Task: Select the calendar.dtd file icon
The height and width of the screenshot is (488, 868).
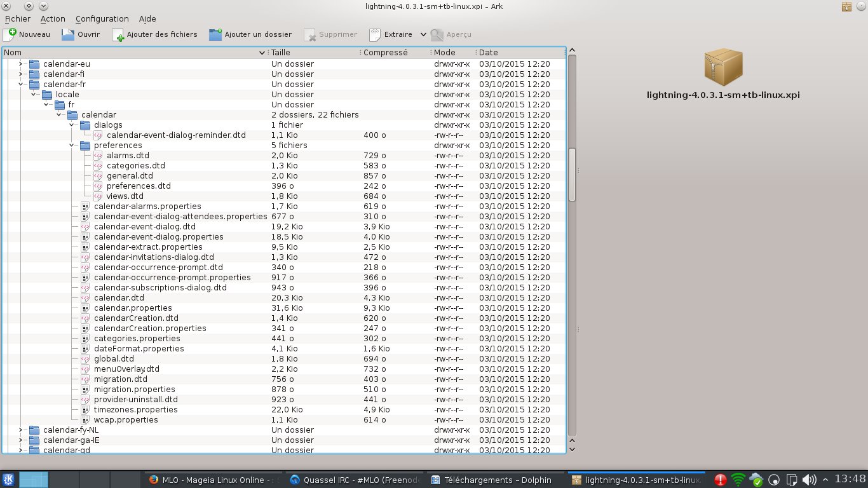Action: pos(85,298)
